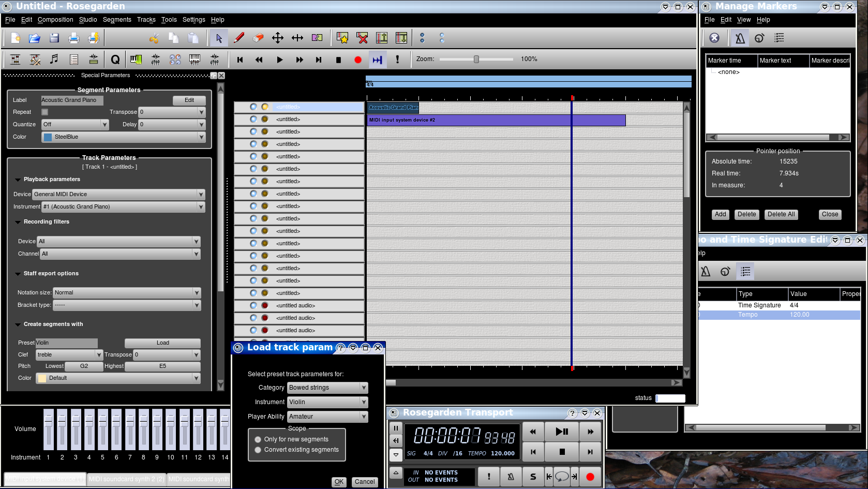The height and width of the screenshot is (489, 868).
Task: Click the metronome icon in Manage Markers
Action: [740, 38]
